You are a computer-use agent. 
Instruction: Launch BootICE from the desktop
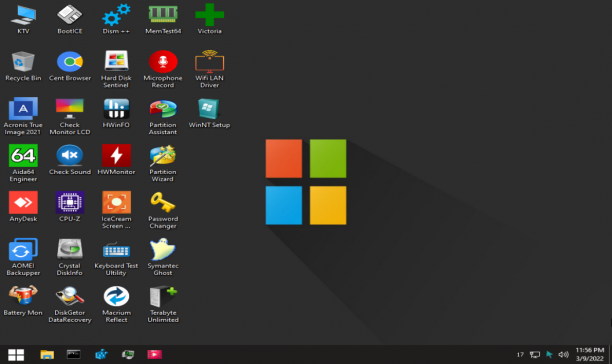(69, 19)
